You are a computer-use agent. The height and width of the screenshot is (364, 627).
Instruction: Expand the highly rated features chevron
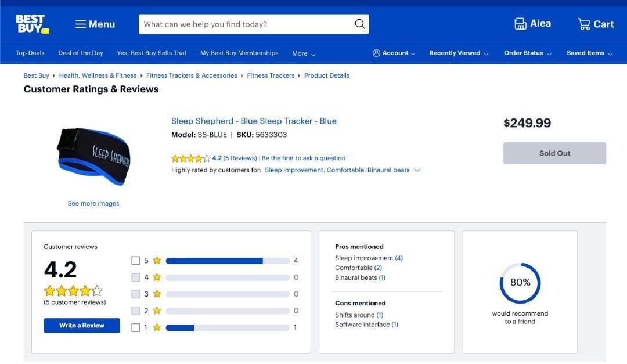(x=417, y=170)
